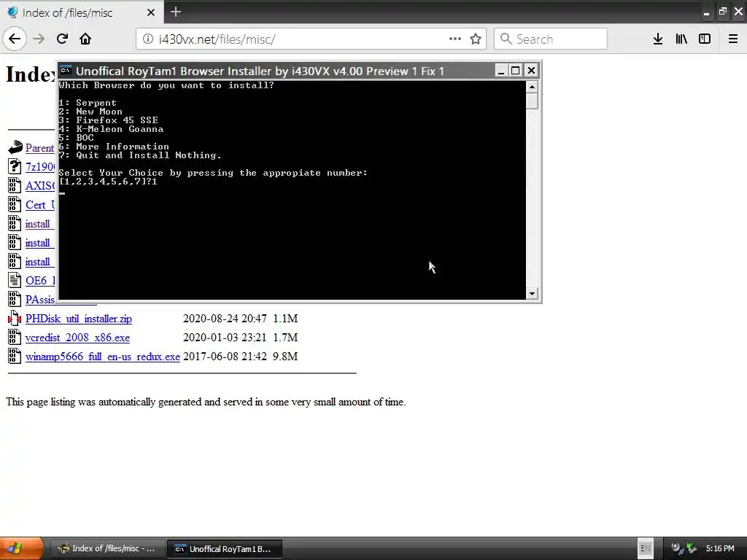The image size is (747, 560).
Task: Download vcredist_2008_x86.exe
Action: 77,338
